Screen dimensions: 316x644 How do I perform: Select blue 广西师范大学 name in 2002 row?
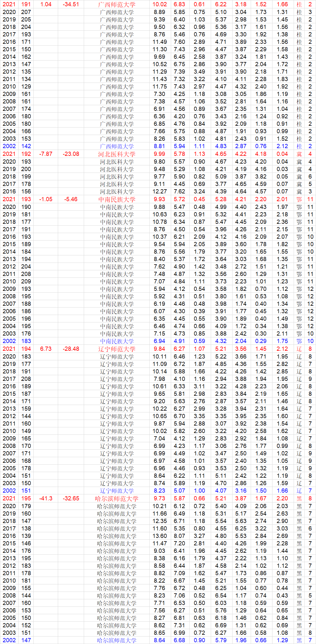coord(117,146)
